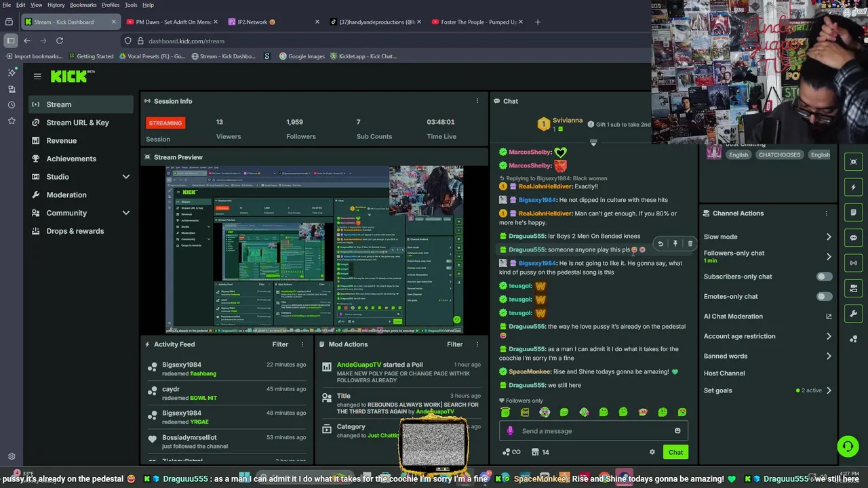Open the Activity Feed Filter dropdown

pos(280,344)
